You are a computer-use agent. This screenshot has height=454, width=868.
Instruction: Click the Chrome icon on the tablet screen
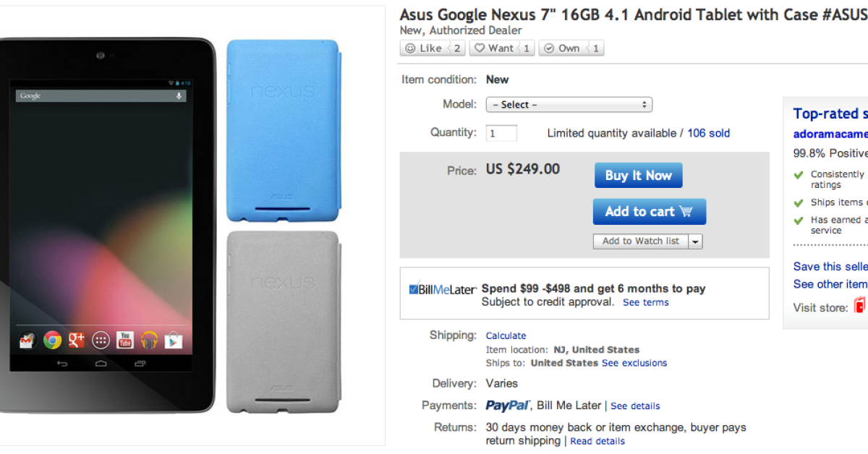(x=52, y=340)
